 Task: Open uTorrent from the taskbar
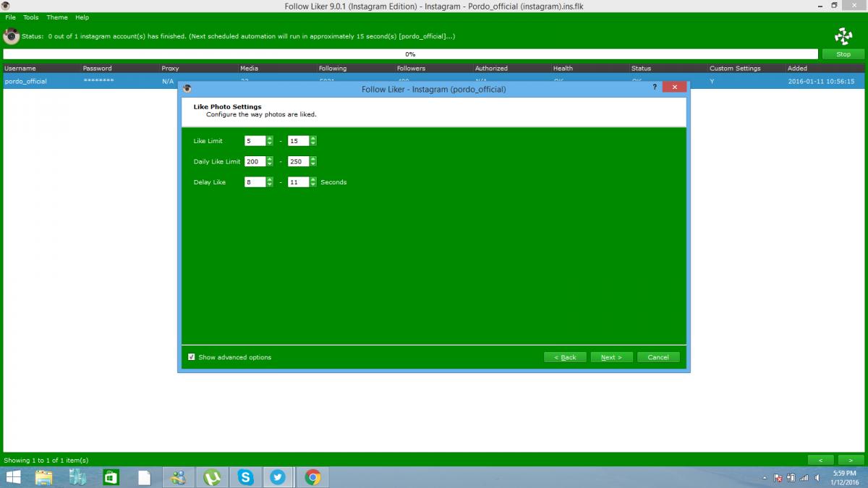213,477
